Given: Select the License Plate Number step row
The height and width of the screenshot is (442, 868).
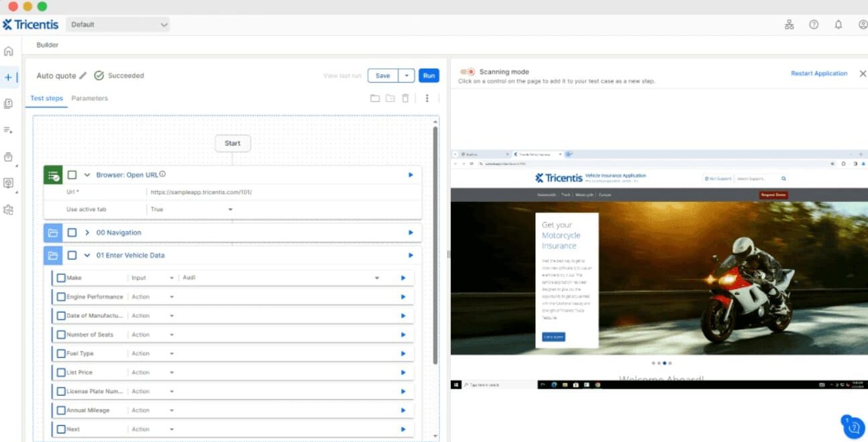Looking at the screenshot, I should pyautogui.click(x=233, y=391).
